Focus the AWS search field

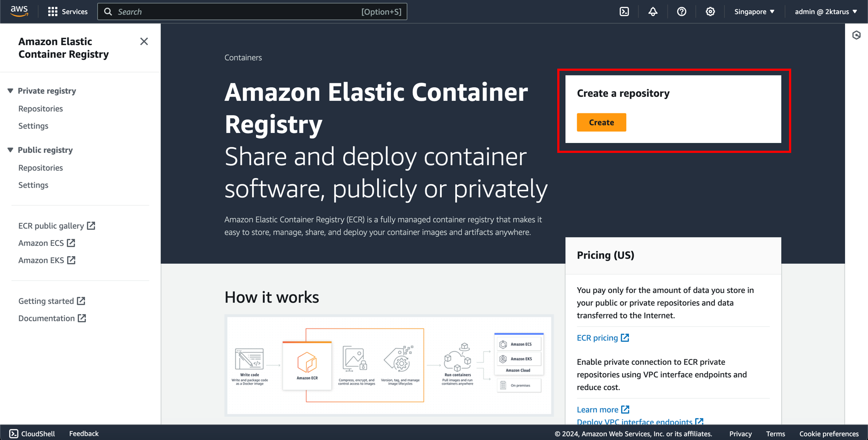252,12
